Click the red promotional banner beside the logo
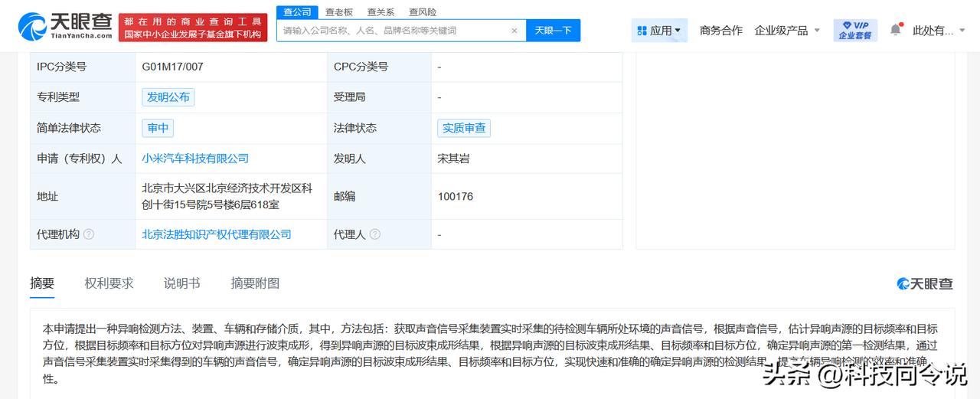This screenshot has height=399, width=980. (193, 28)
